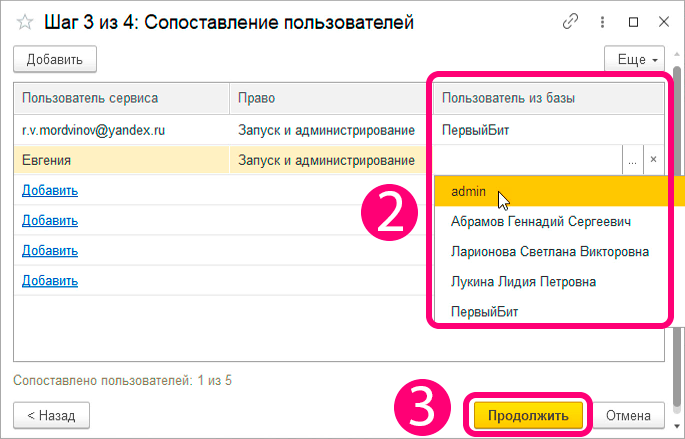The height and width of the screenshot is (439, 685).
Task: Add this window to favorites with star icon
Action: click(x=25, y=22)
